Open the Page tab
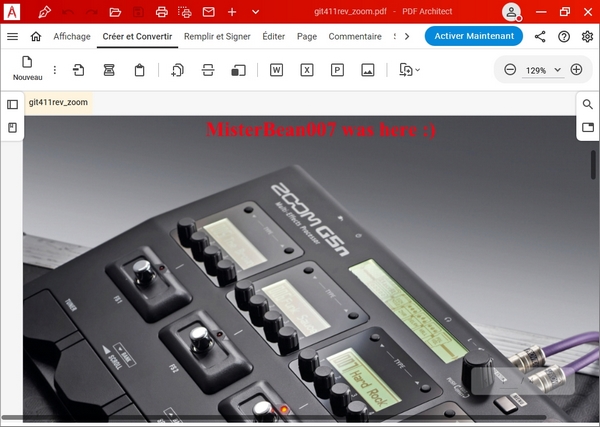The width and height of the screenshot is (600, 427). [307, 36]
